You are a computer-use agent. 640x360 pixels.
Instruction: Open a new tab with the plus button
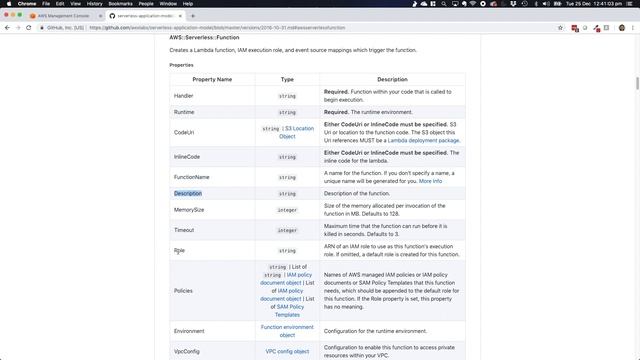[193, 16]
